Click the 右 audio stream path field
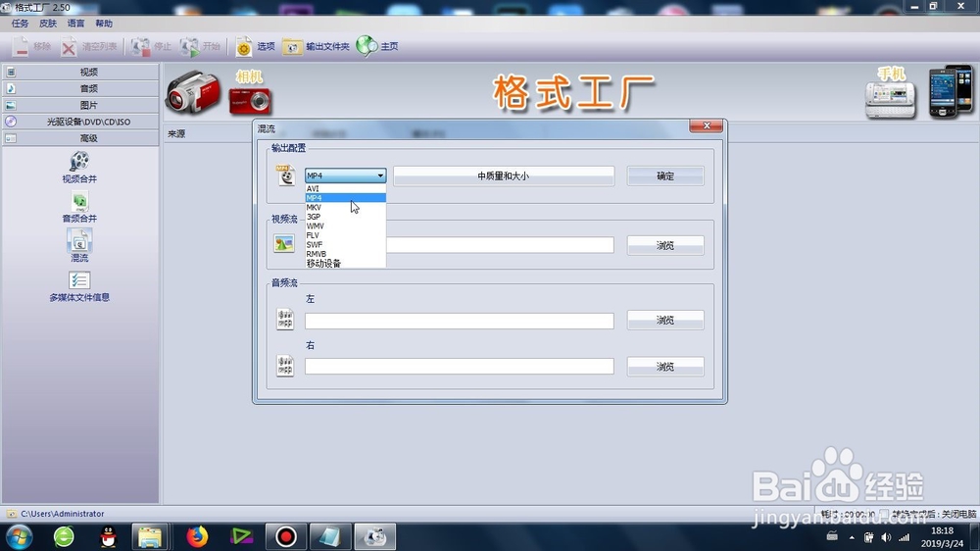 pyautogui.click(x=460, y=367)
